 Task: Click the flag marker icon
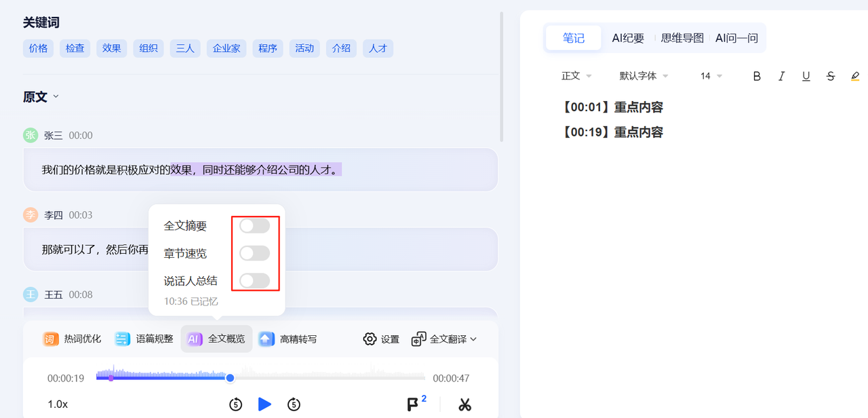point(413,404)
